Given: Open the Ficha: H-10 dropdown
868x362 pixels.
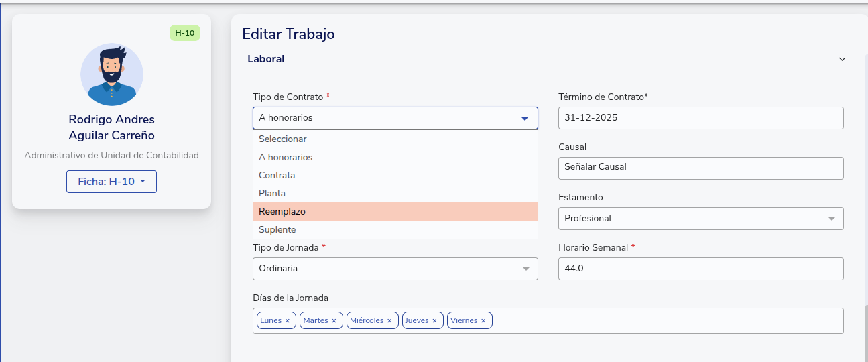Looking at the screenshot, I should [x=111, y=182].
